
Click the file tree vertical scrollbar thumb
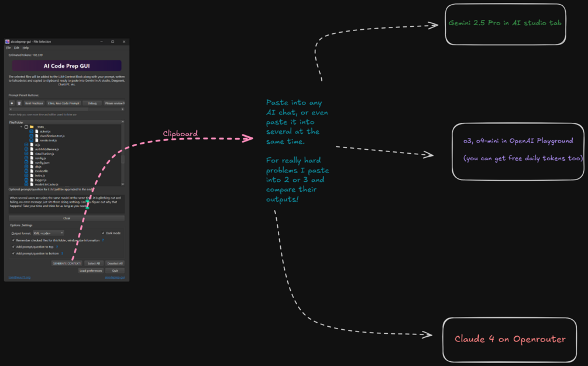(x=123, y=160)
